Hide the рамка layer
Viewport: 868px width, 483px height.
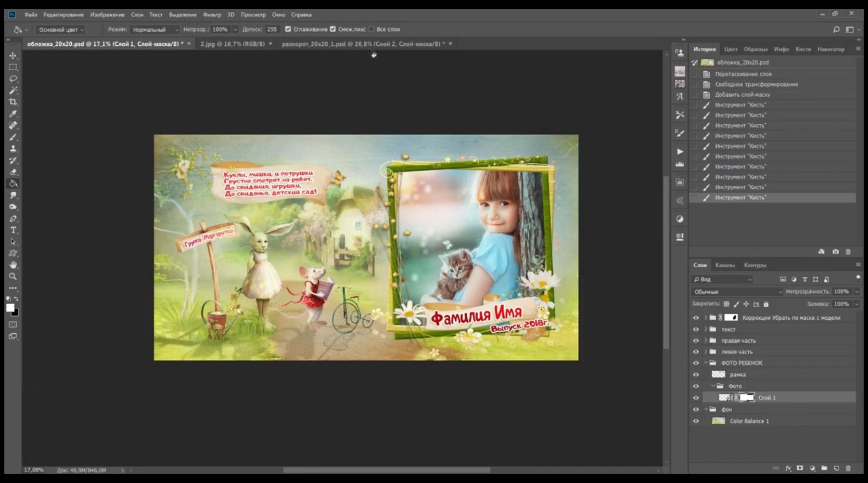click(696, 375)
